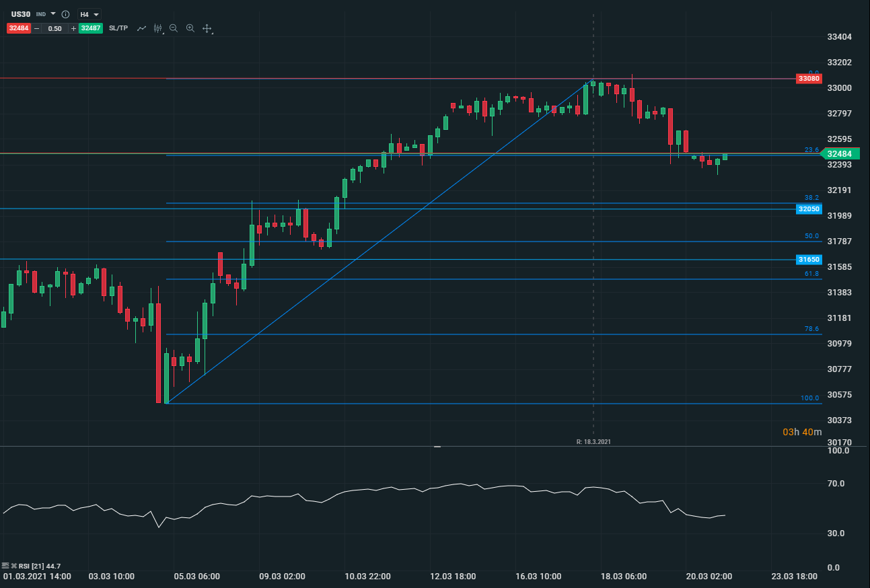
Task: Zoom out the chart with magnifier
Action: tap(174, 28)
